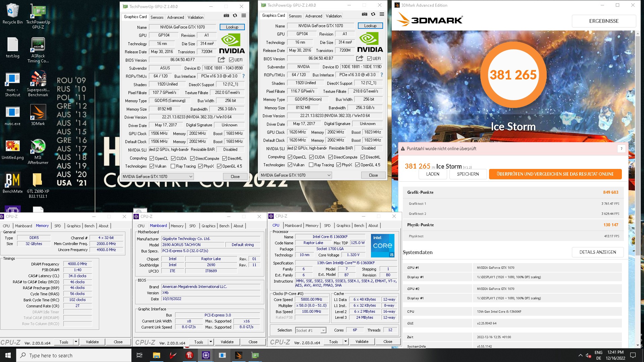Screen dimensions: 644x362
Task: Open Socket #1 selection dropdown in CPU-Z
Action: (311, 330)
